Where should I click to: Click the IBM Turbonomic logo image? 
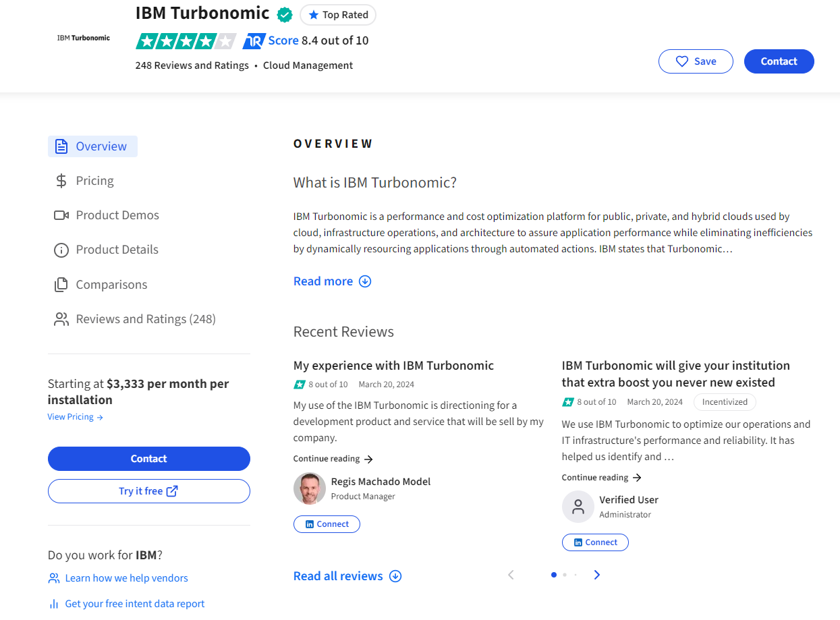coord(84,38)
